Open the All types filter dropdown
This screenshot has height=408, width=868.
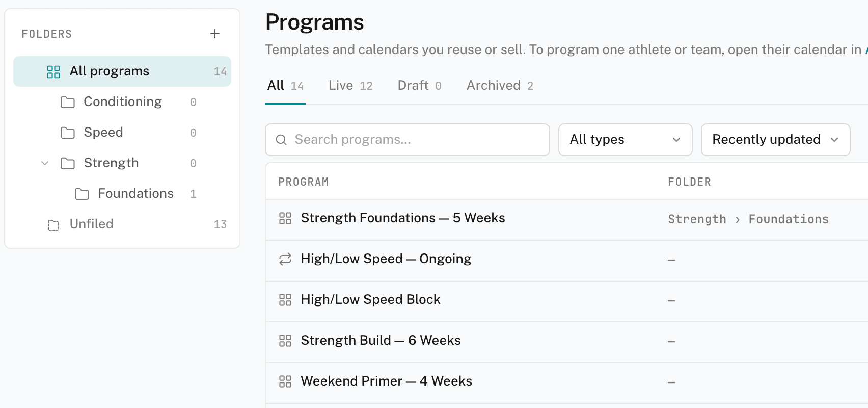point(626,140)
